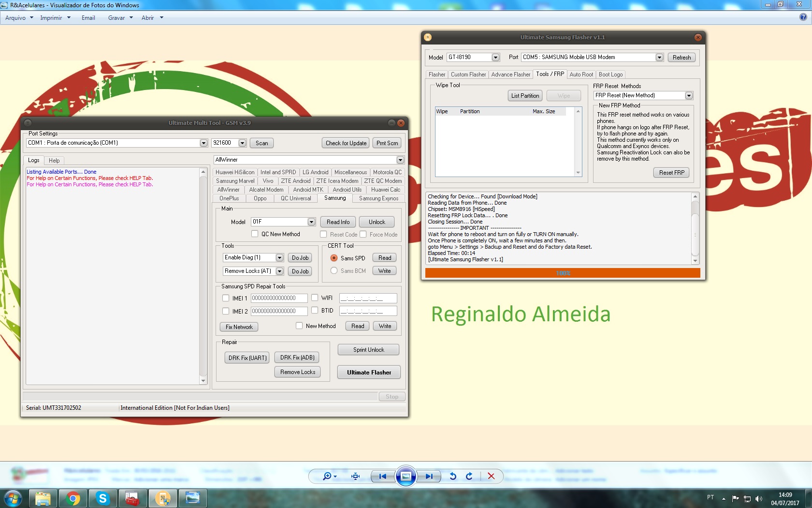Click the Ultimate Samsung Flasher title bar icon
812x508 pixels.
pyautogui.click(x=428, y=37)
